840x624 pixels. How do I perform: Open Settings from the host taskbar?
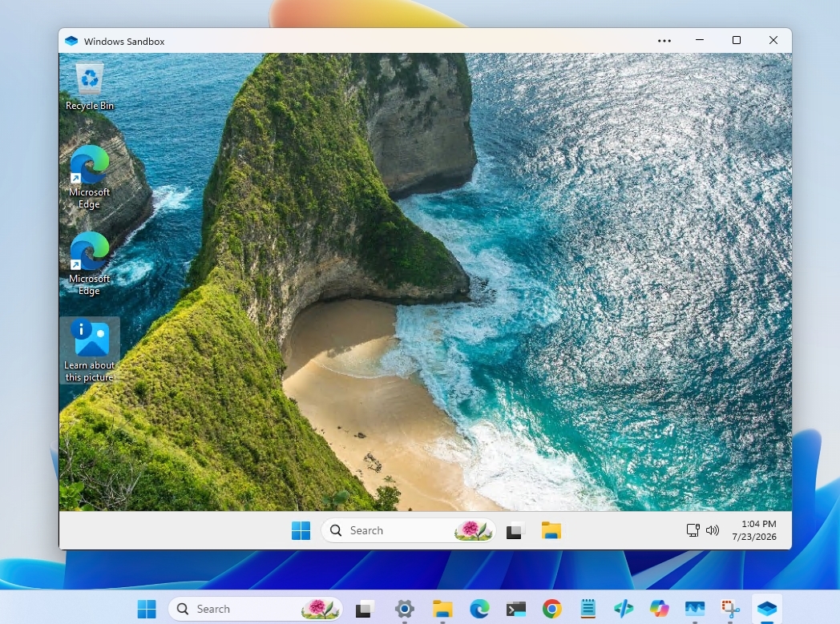pyautogui.click(x=405, y=609)
